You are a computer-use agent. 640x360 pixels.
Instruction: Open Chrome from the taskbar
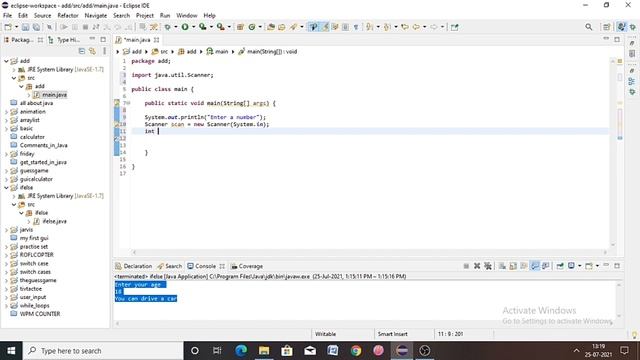pos(356,351)
